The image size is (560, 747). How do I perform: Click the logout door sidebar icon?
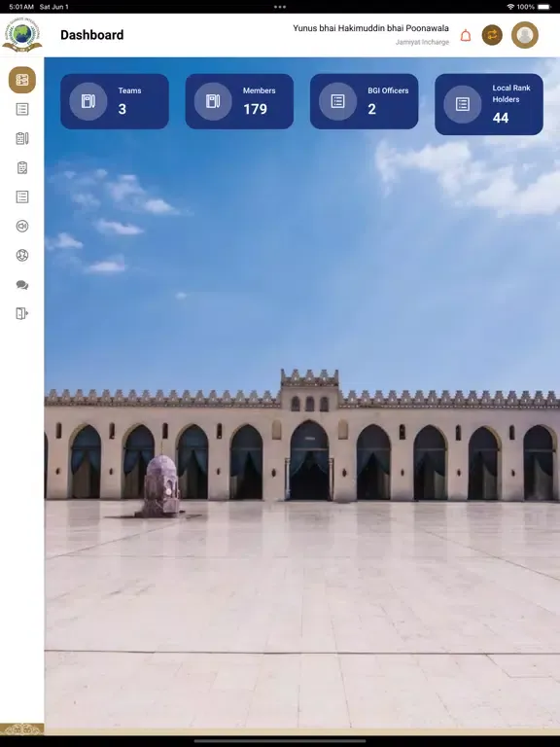point(22,313)
